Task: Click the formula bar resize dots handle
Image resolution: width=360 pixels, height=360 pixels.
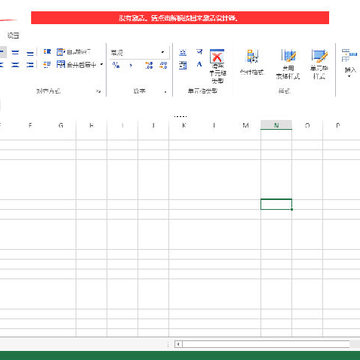Action: (181, 116)
